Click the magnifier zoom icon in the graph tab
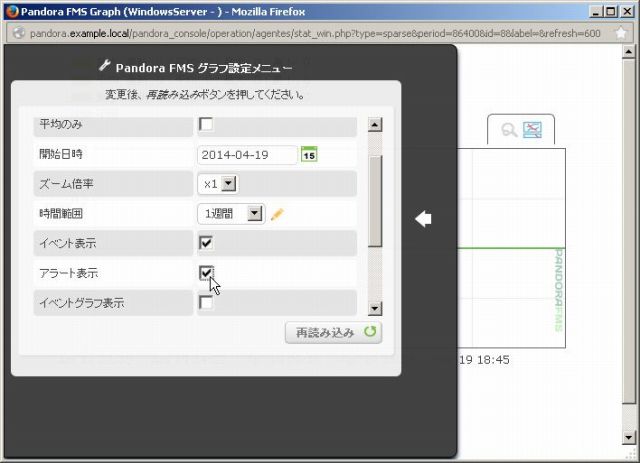640x463 pixels. tap(509, 130)
